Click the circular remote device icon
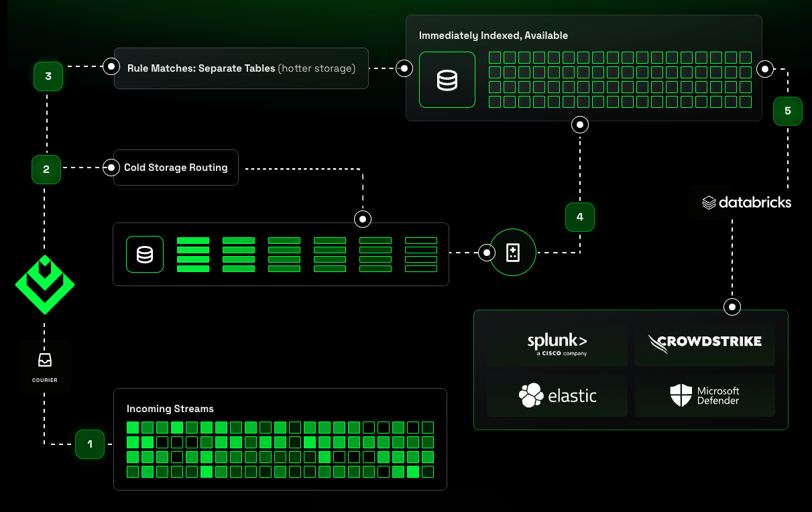Screen dimensions: 812x512 click(513, 253)
